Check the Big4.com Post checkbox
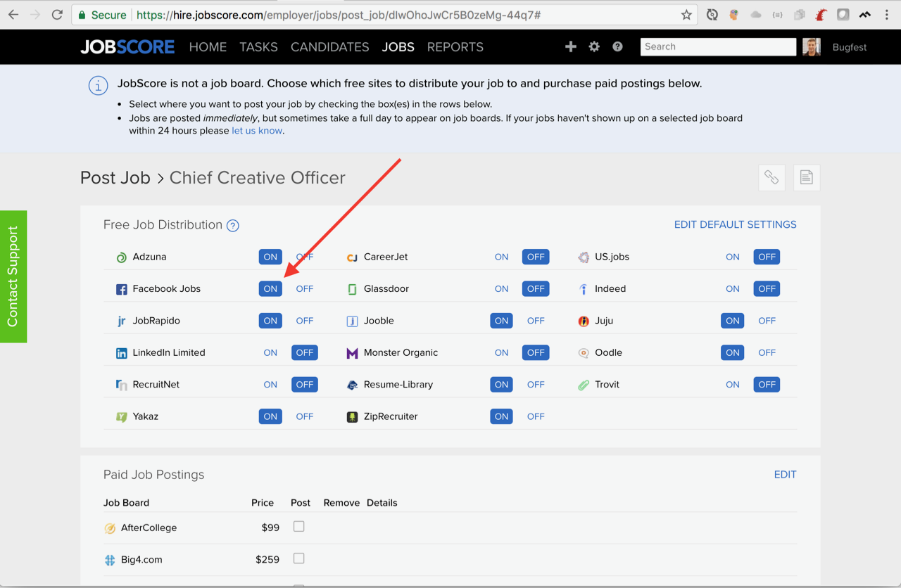This screenshot has height=588, width=901. click(x=299, y=558)
